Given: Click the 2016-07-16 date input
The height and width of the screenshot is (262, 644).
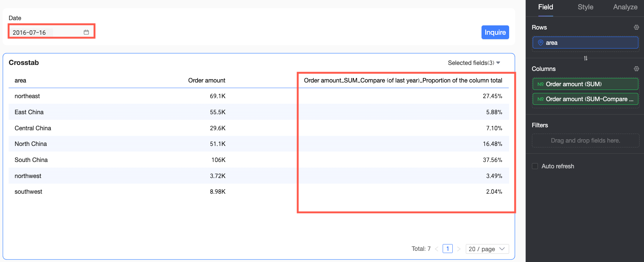Looking at the screenshot, I should click(x=51, y=32).
